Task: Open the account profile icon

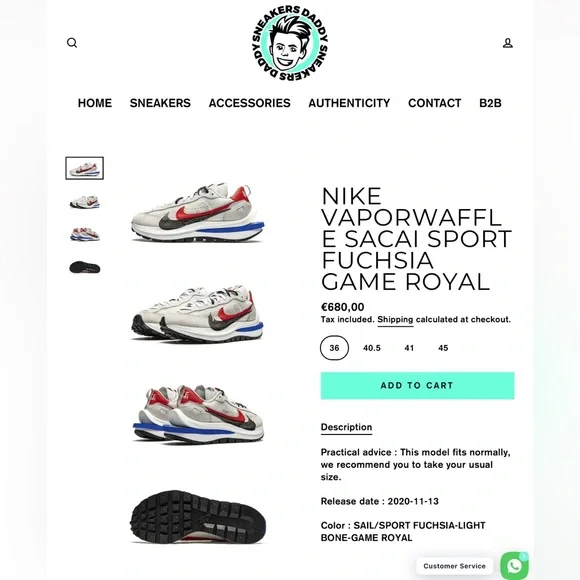Action: [508, 43]
